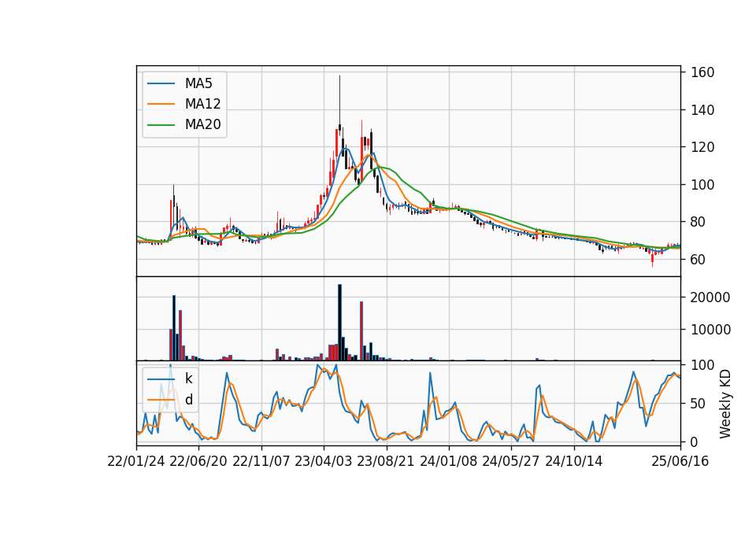756x543 pixels.
Task: Select the 24/01/08 date axis label
Action: pos(448,462)
